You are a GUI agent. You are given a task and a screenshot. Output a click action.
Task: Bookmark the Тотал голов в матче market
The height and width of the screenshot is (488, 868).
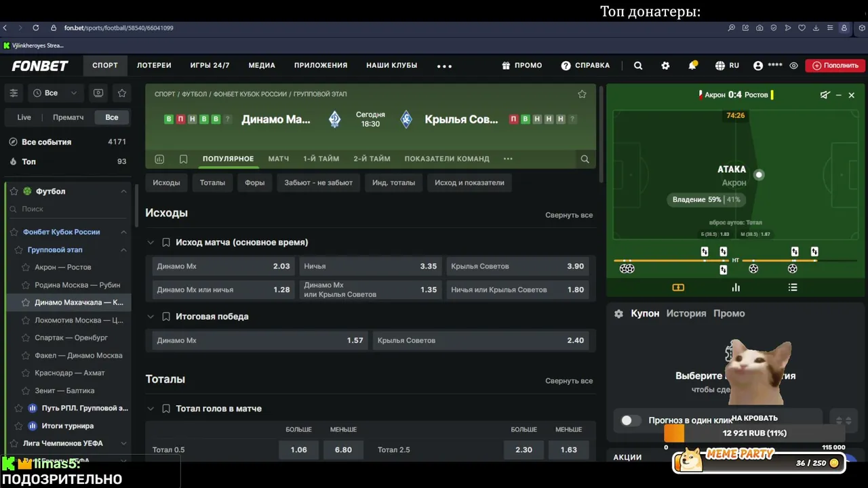pyautogui.click(x=166, y=409)
